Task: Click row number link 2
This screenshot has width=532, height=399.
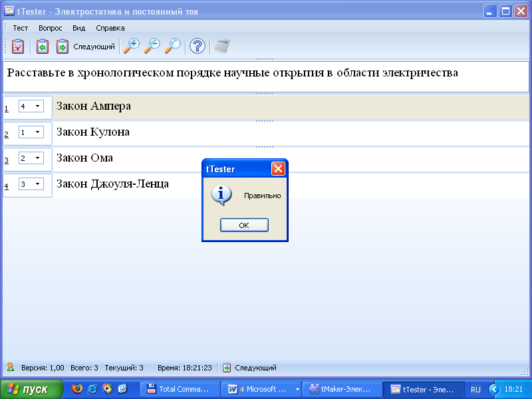Action: click(7, 135)
